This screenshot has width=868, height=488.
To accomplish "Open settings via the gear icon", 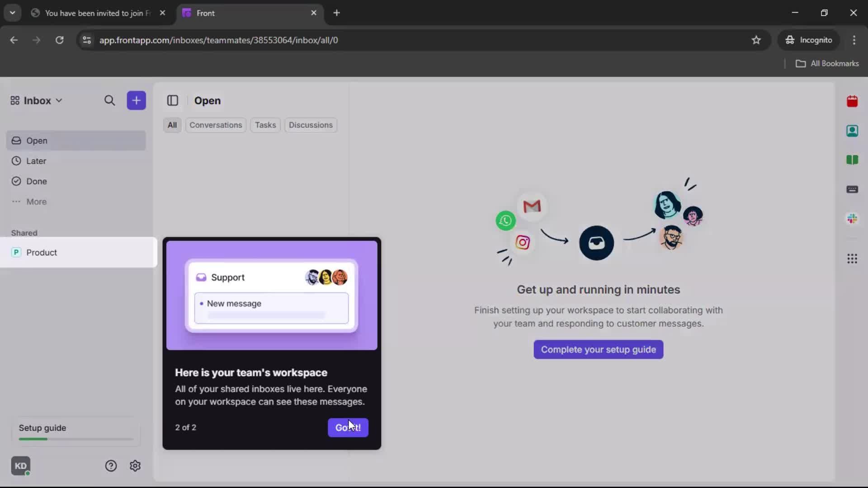I will [135, 465].
